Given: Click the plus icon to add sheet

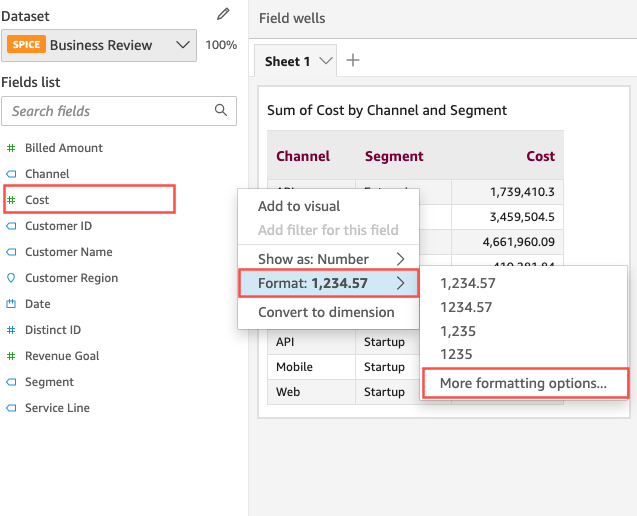Looking at the screenshot, I should click(352, 61).
